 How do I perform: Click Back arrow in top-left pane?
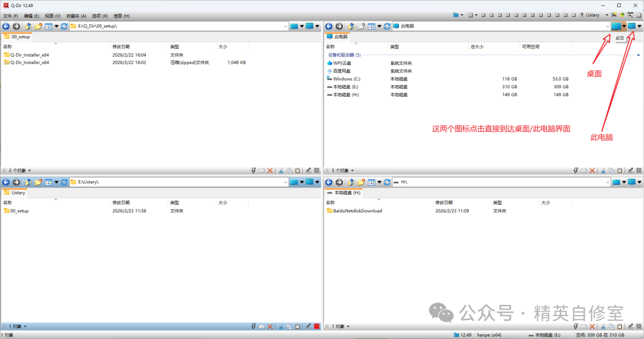[x=6, y=26]
